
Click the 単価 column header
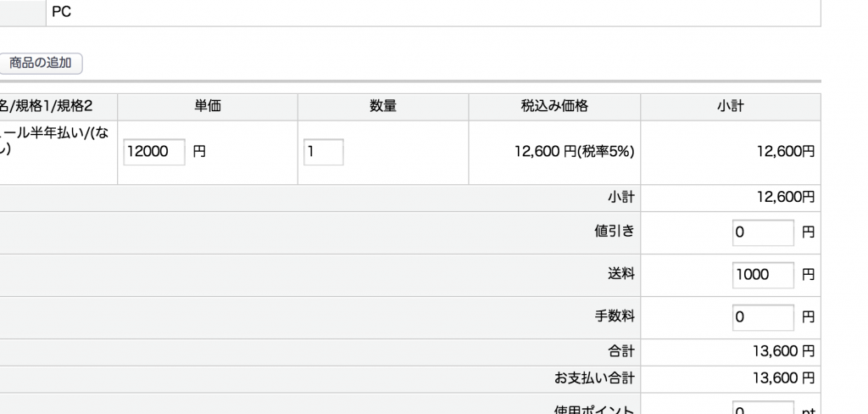[x=208, y=107]
